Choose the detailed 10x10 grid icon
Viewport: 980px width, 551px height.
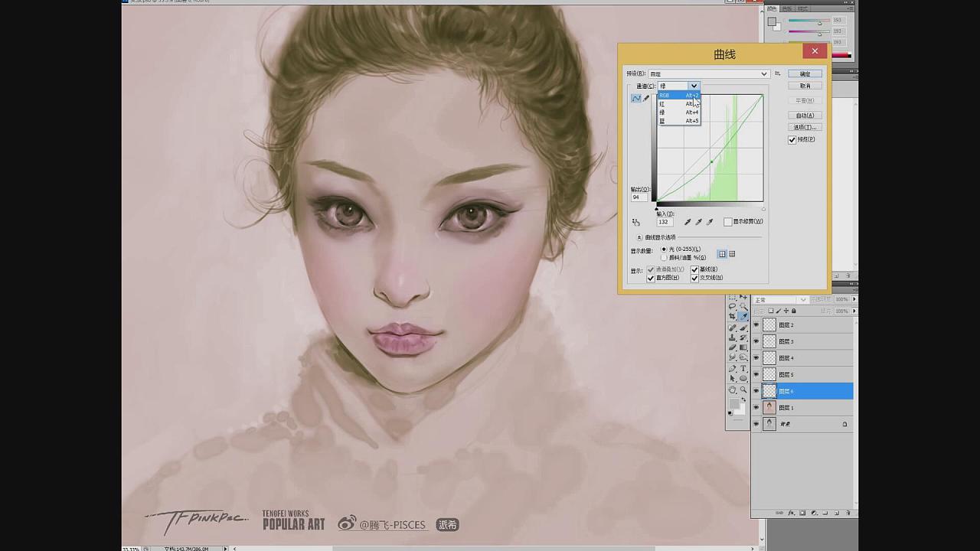[x=732, y=253]
